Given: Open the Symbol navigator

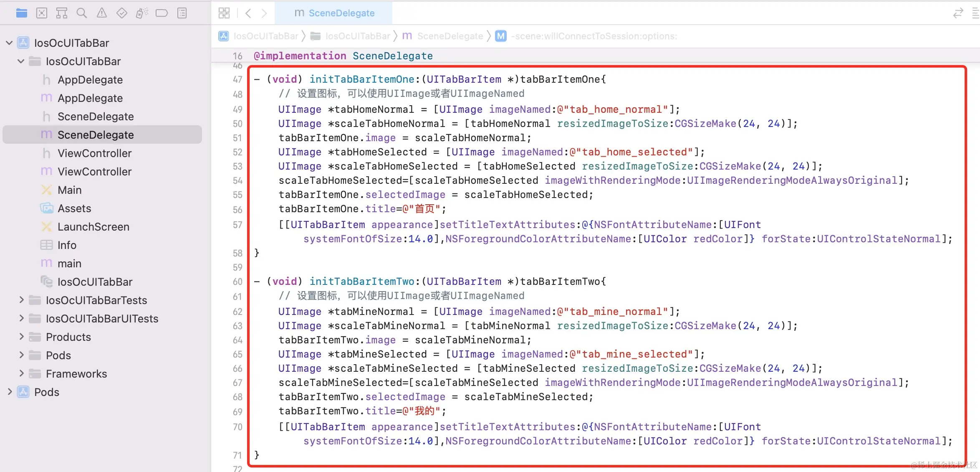Looking at the screenshot, I should coord(62,13).
